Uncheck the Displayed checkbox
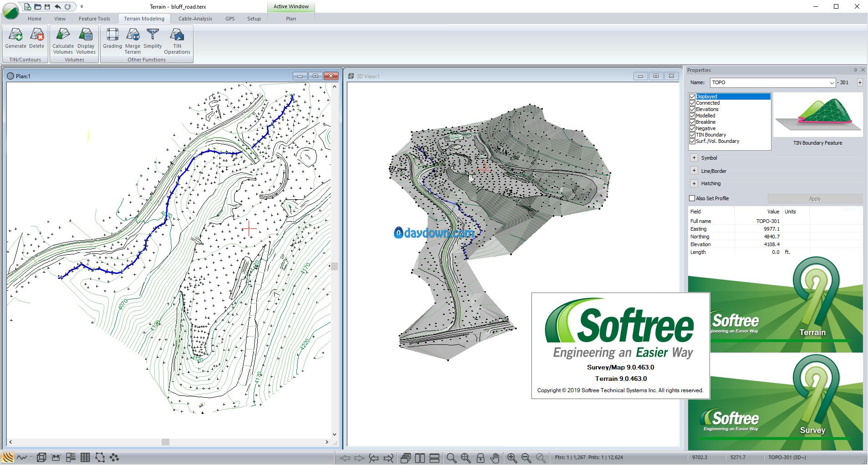Screen dimensions: 868x465 pyautogui.click(x=692, y=96)
